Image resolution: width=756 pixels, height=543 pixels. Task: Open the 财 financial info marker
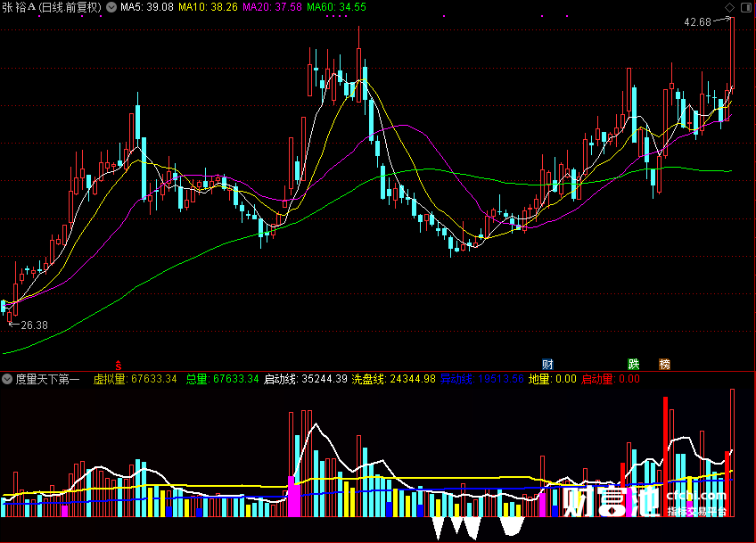(547, 364)
